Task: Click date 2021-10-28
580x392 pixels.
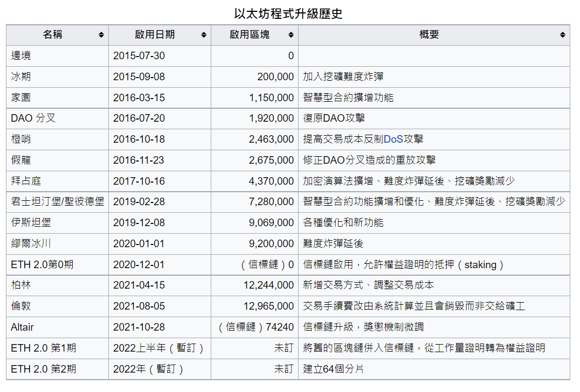Action: tap(139, 327)
